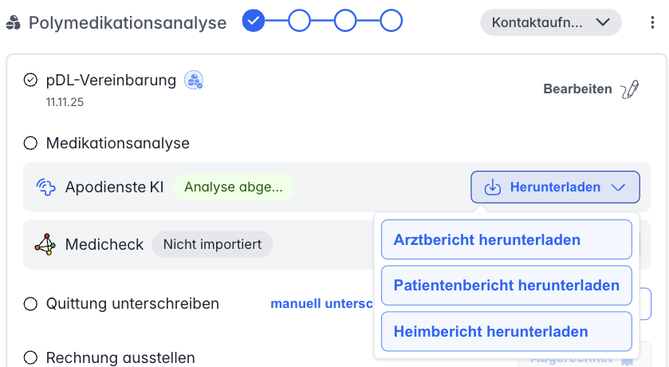Click the Apodienste KI logo icon
The width and height of the screenshot is (669, 367).
click(46, 187)
